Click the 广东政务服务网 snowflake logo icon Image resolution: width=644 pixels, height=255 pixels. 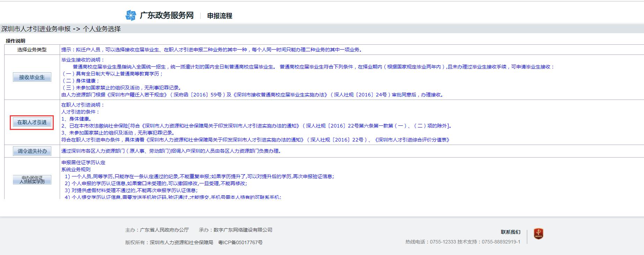(131, 15)
